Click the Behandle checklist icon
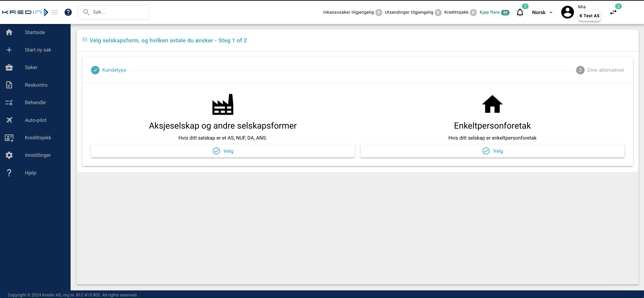The height and width of the screenshot is (298, 644). click(x=9, y=102)
